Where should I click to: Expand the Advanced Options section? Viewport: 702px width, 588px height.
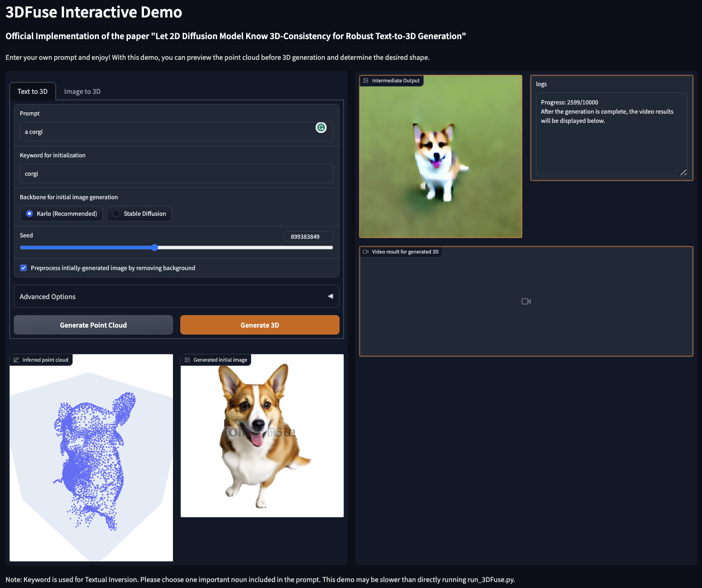pyautogui.click(x=177, y=296)
